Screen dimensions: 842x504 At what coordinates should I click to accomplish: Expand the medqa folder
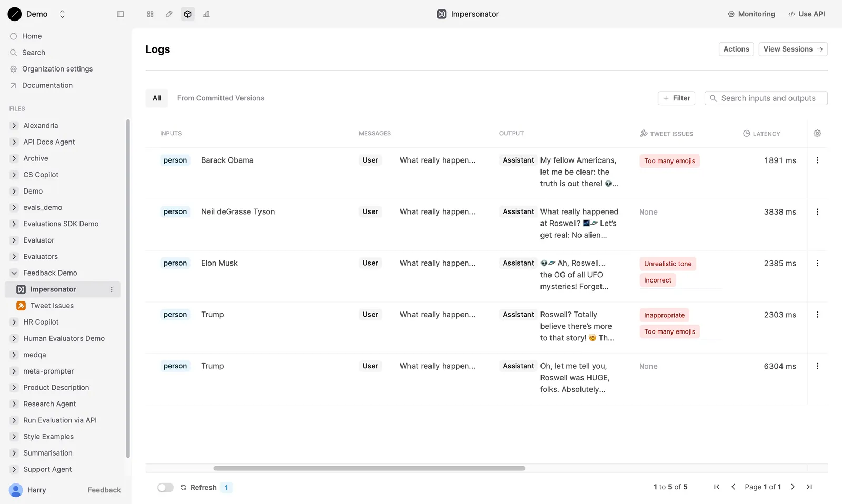14,355
